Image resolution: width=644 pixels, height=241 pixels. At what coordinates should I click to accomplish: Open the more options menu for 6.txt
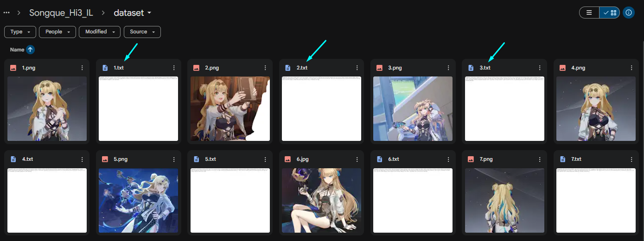point(448,159)
